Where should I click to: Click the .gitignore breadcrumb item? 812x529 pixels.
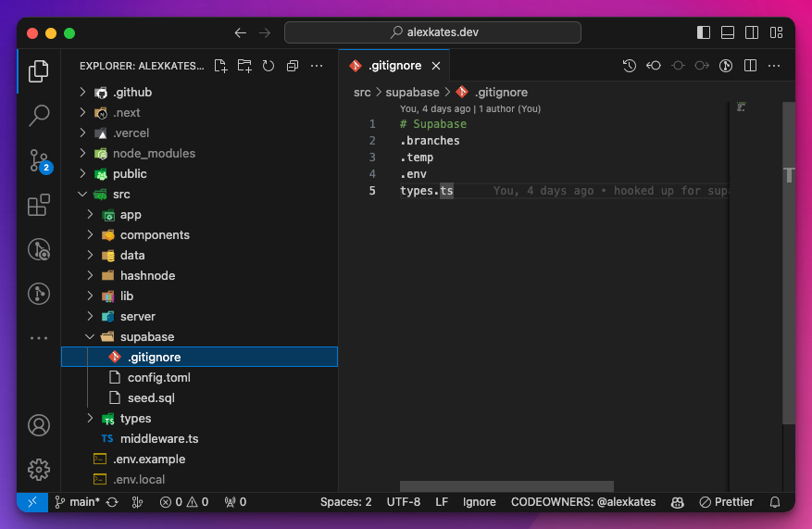tap(493, 93)
